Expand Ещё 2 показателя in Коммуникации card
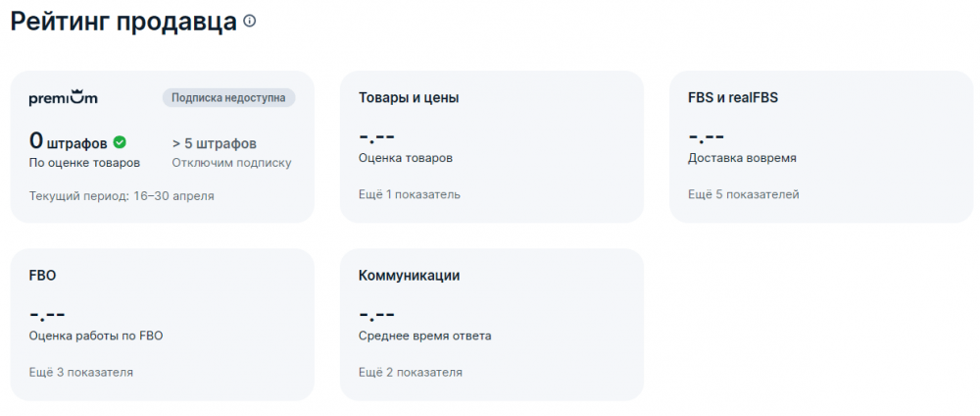This screenshot has width=980, height=416. click(x=411, y=372)
